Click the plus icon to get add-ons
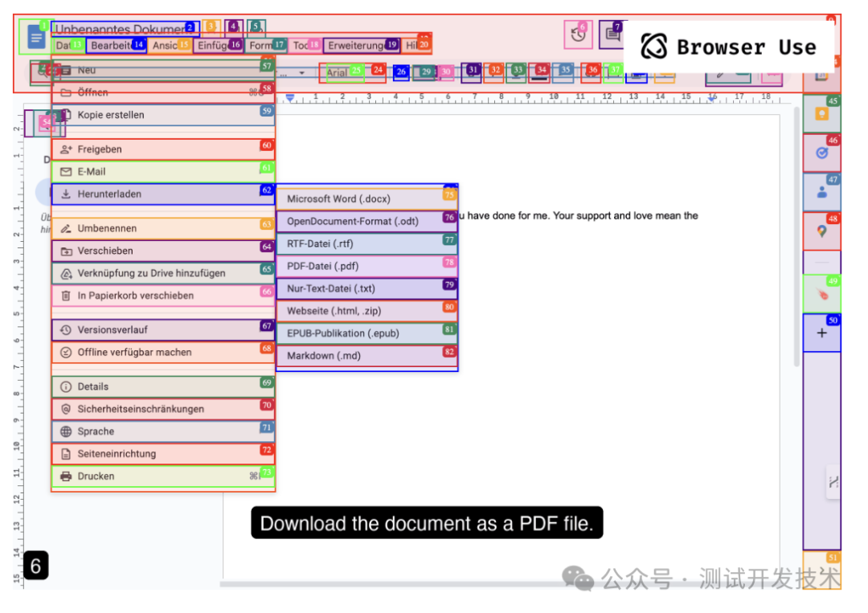Image resolution: width=868 pixels, height=613 pixels. [821, 333]
